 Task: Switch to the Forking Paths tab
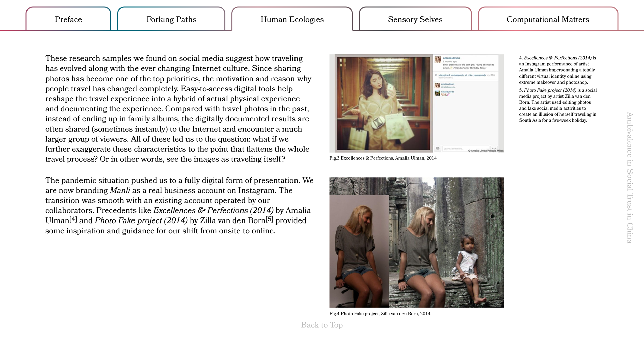[x=171, y=19]
